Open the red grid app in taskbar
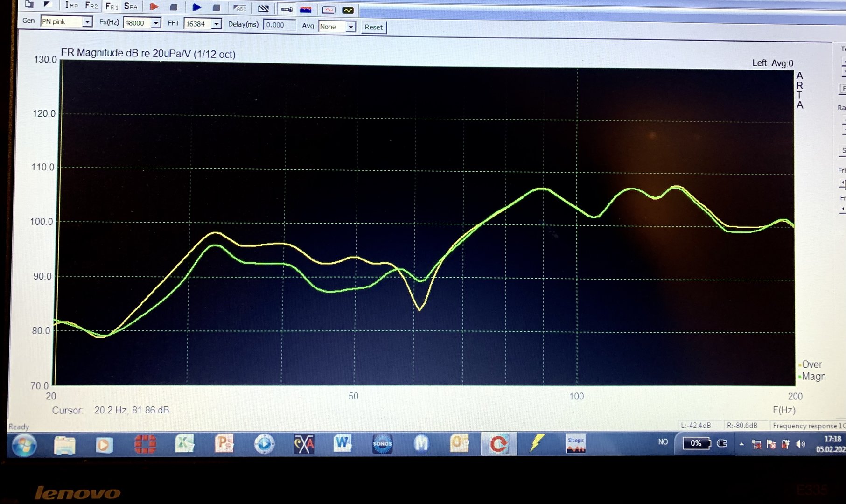Screen dimensions: 846x504 tap(145, 444)
